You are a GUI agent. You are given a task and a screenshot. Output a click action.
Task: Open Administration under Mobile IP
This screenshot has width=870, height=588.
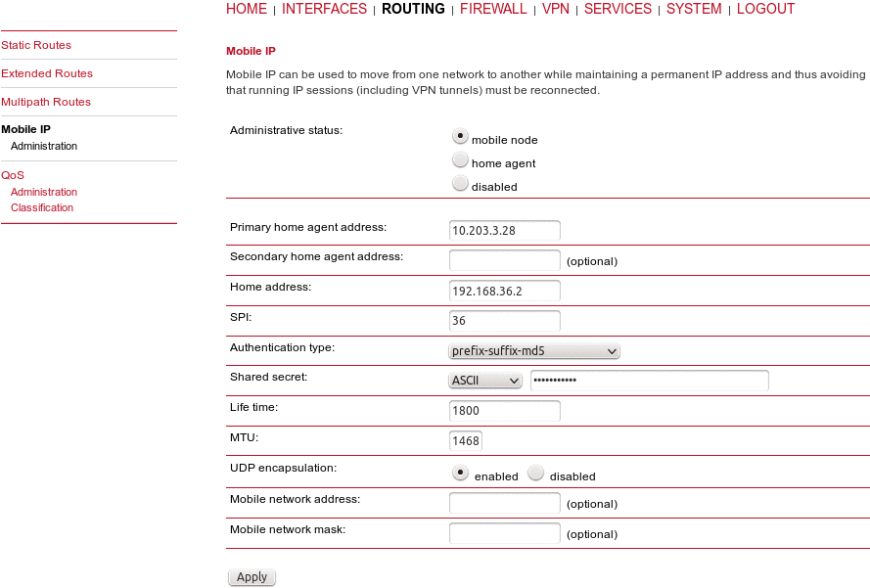click(x=44, y=146)
